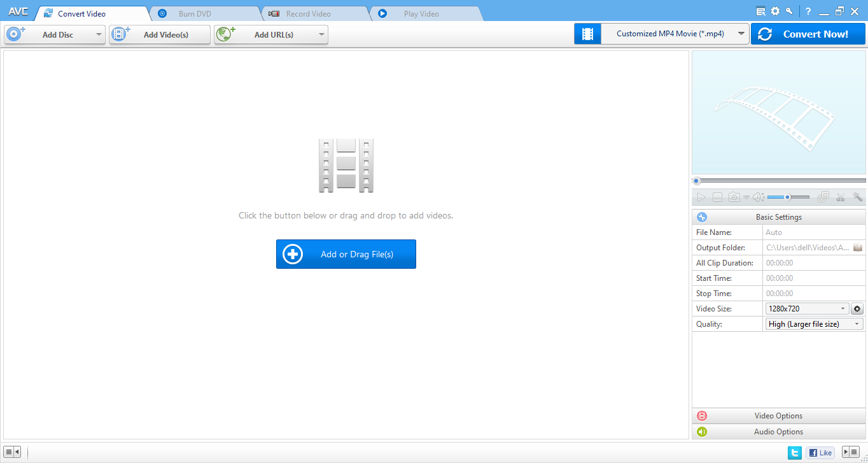This screenshot has width=868, height=463.
Task: Click the key registration icon
Action: click(x=790, y=11)
